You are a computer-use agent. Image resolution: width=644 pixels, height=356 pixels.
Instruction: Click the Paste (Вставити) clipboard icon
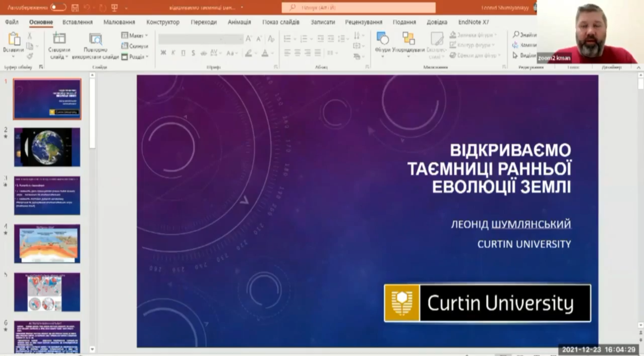pos(14,40)
